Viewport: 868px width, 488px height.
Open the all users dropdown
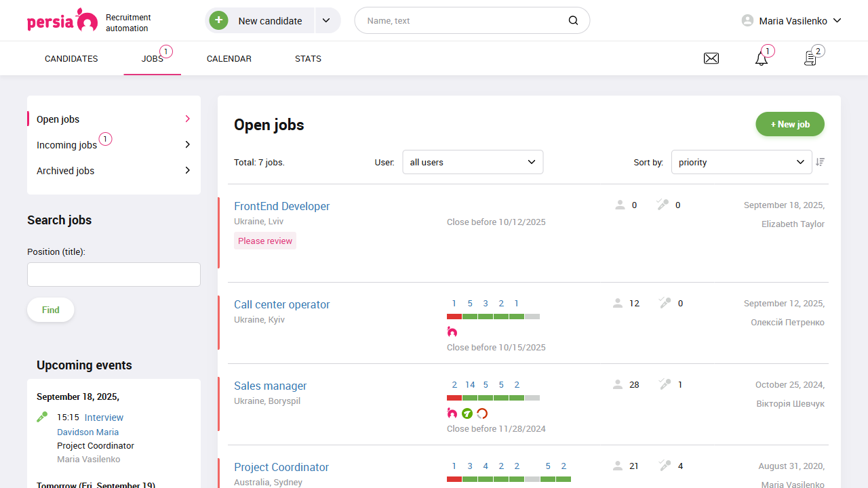tap(473, 162)
